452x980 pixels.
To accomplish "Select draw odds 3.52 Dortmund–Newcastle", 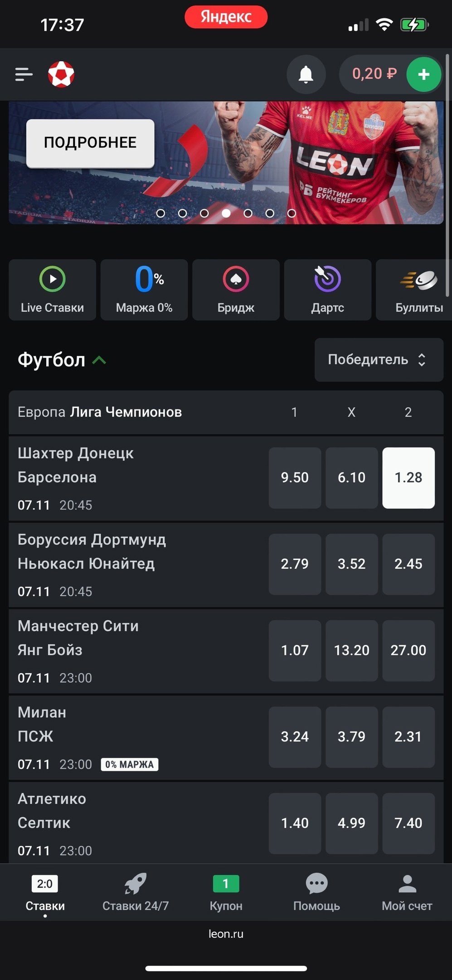I will pos(351,564).
